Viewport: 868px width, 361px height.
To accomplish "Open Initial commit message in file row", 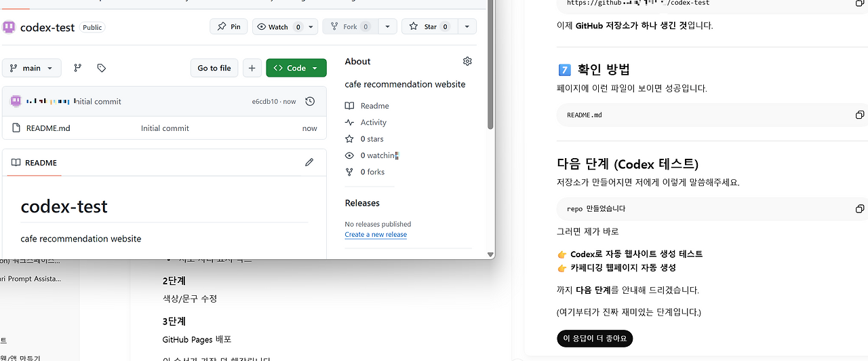I will (x=165, y=128).
